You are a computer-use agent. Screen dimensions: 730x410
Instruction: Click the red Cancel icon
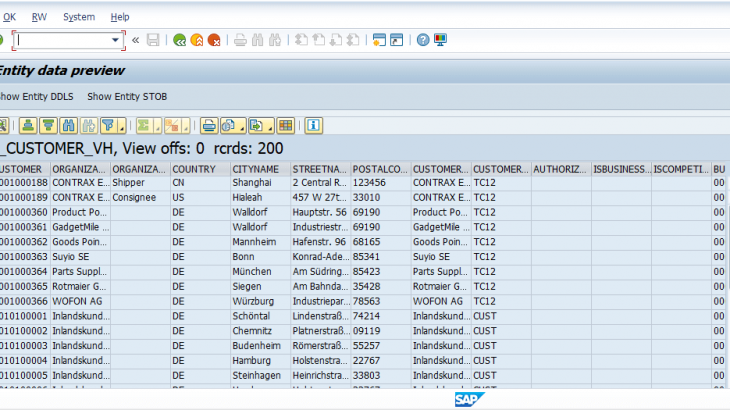pos(214,40)
